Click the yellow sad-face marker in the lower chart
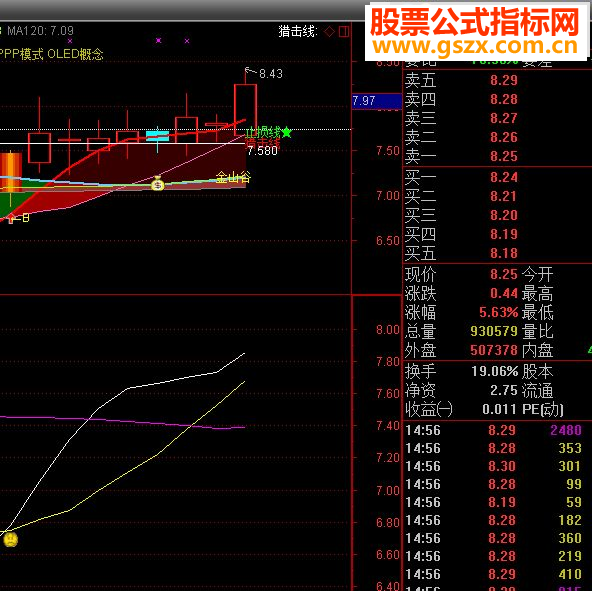The image size is (592, 591). click(x=11, y=539)
